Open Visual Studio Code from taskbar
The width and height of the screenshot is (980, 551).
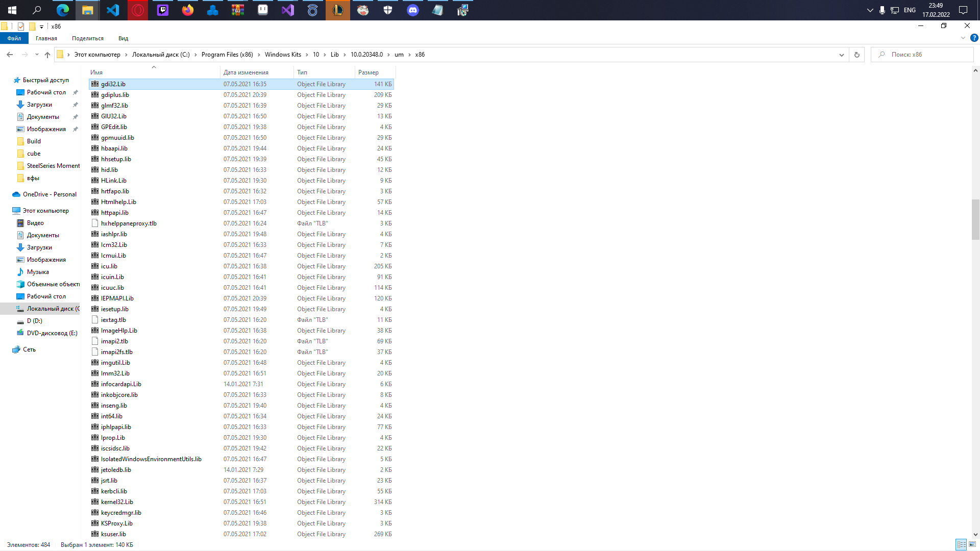point(113,10)
